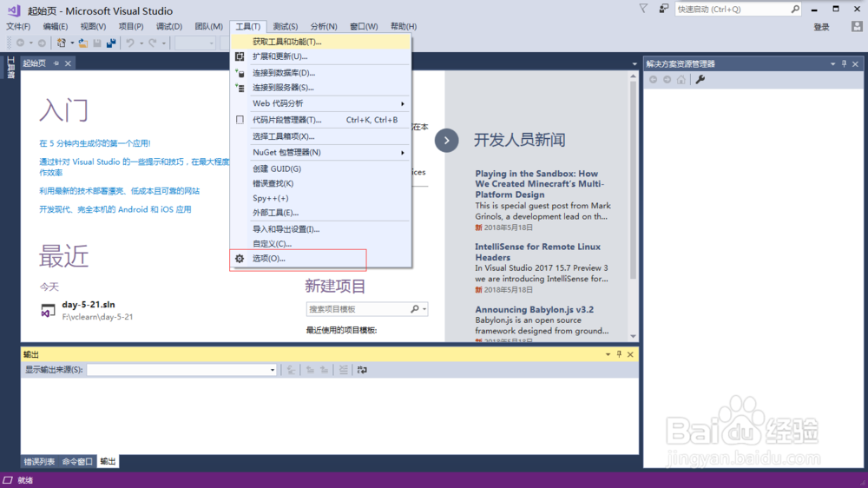Pin the Solution Explorer panel
Screen dimensions: 868x488
click(845, 64)
